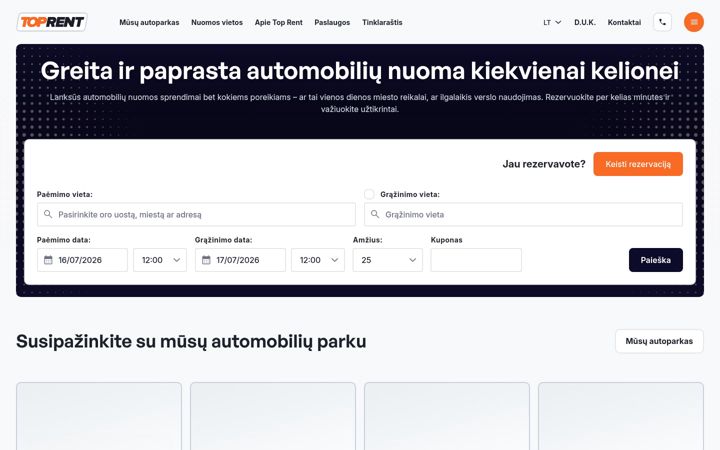Click Mūsų autoparkas button near fleet heading
Image resolution: width=720 pixels, height=450 pixels.
pos(659,341)
